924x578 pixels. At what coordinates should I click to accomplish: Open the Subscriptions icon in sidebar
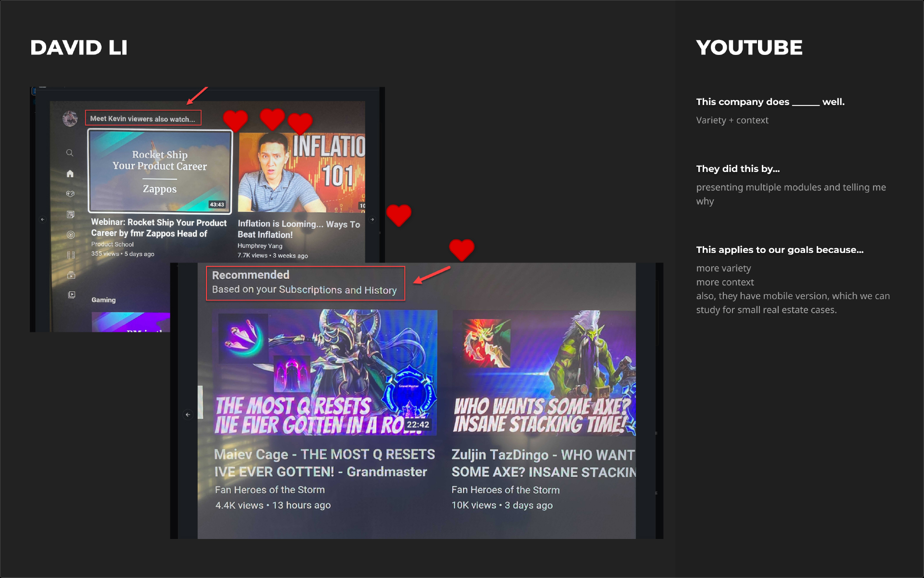[71, 275]
